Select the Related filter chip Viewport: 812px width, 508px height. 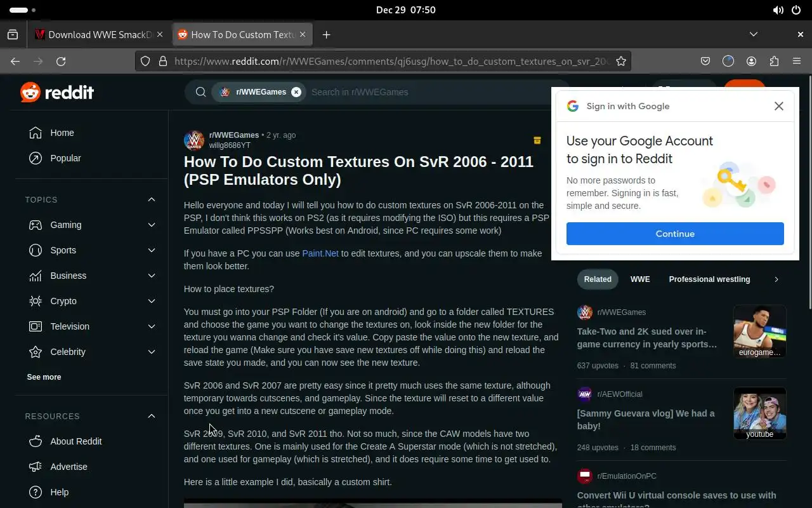click(x=598, y=279)
